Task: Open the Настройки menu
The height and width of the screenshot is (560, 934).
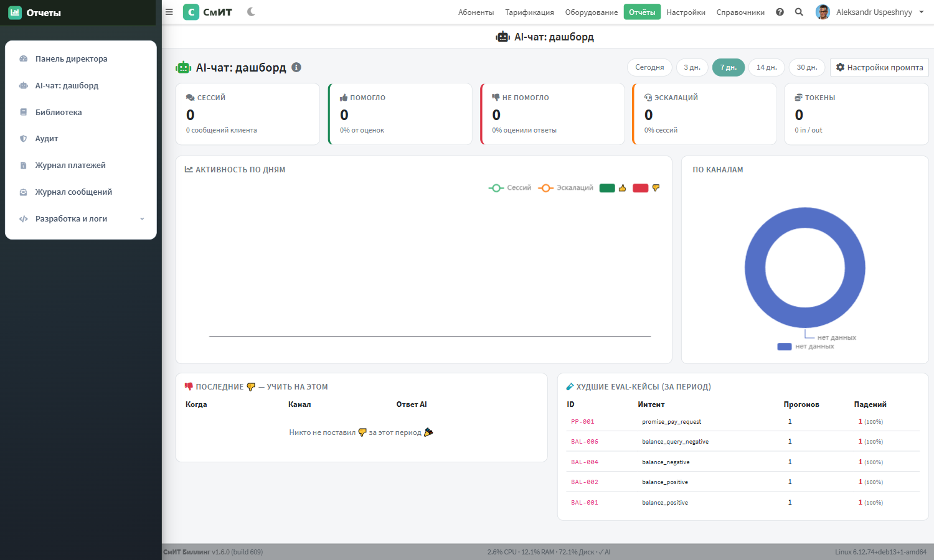Action: 686,12
